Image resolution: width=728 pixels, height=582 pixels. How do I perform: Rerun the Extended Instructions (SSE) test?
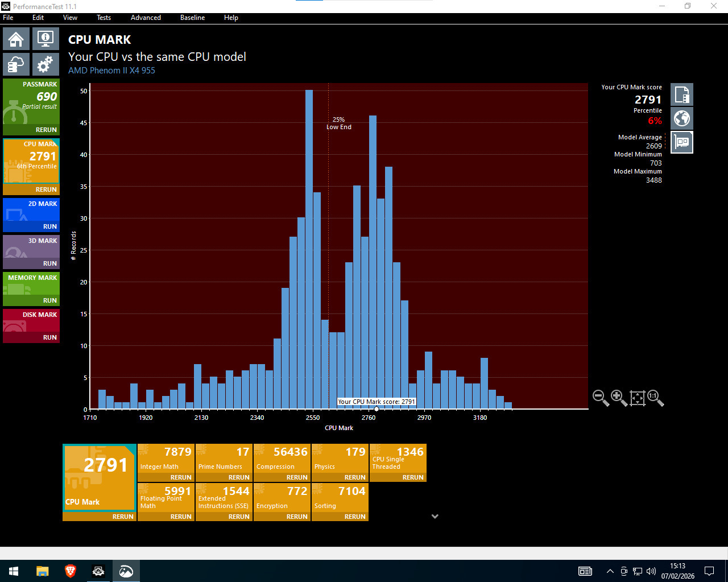point(239,517)
